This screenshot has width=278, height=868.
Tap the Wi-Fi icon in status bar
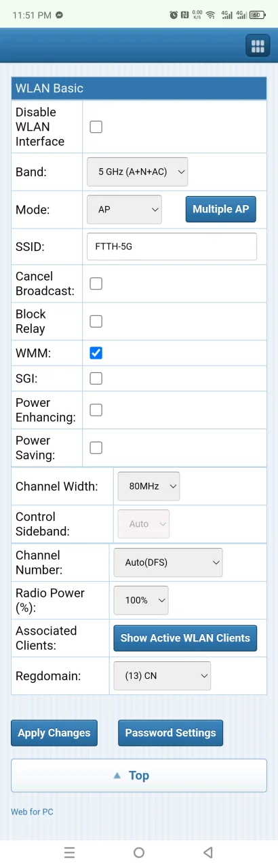click(211, 14)
